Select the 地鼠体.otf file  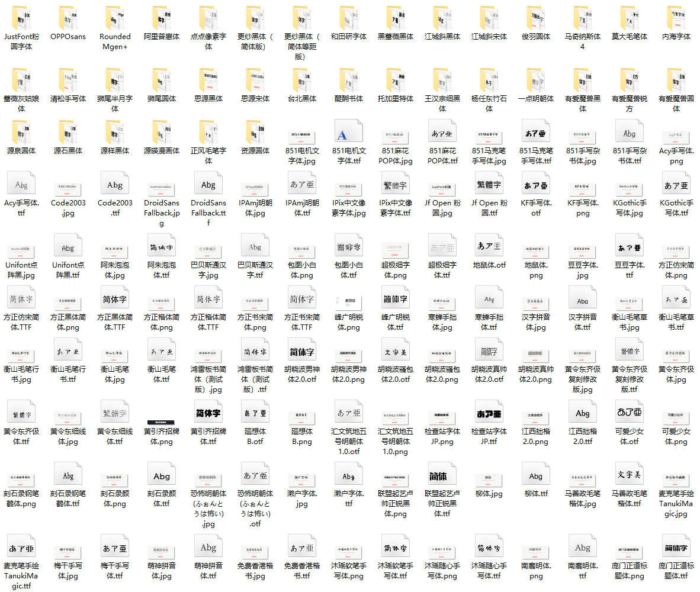[x=489, y=244]
